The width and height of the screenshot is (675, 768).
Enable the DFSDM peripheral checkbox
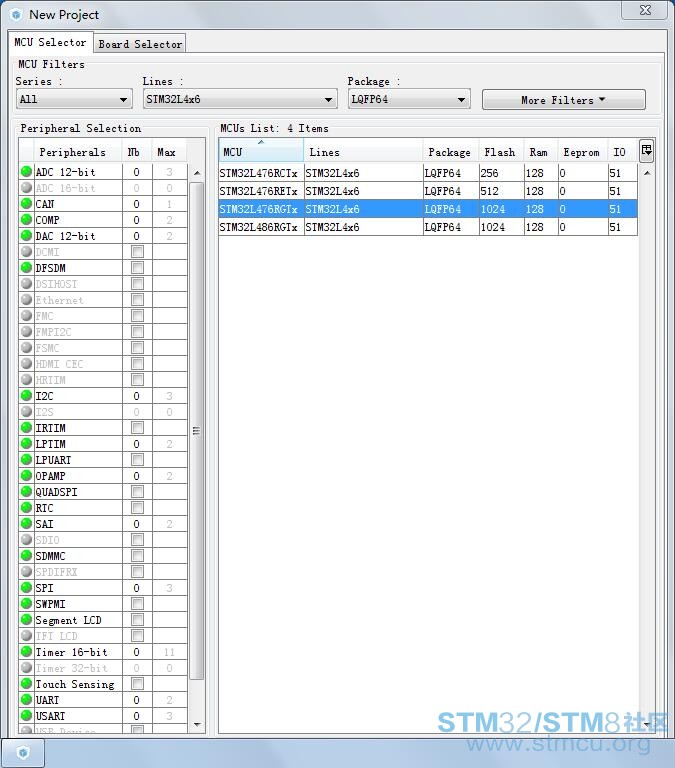137,268
